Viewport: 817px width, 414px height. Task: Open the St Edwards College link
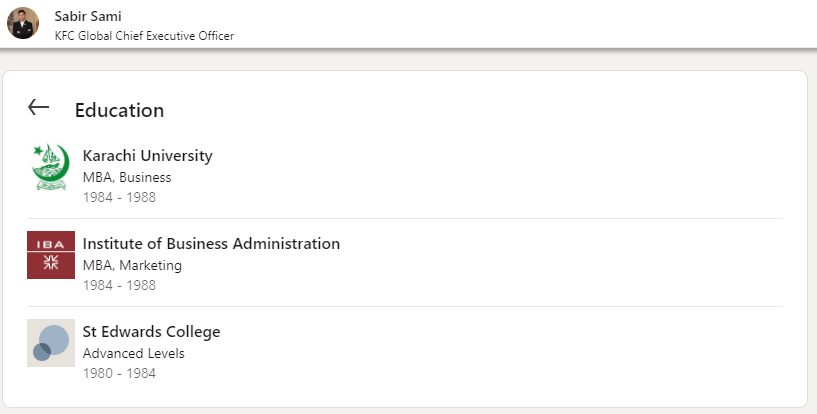pyautogui.click(x=151, y=331)
